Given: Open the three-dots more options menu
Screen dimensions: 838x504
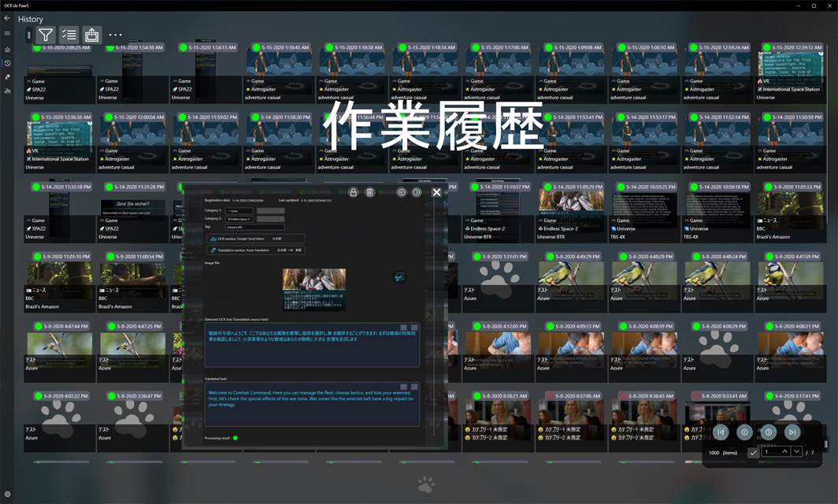Looking at the screenshot, I should (116, 35).
